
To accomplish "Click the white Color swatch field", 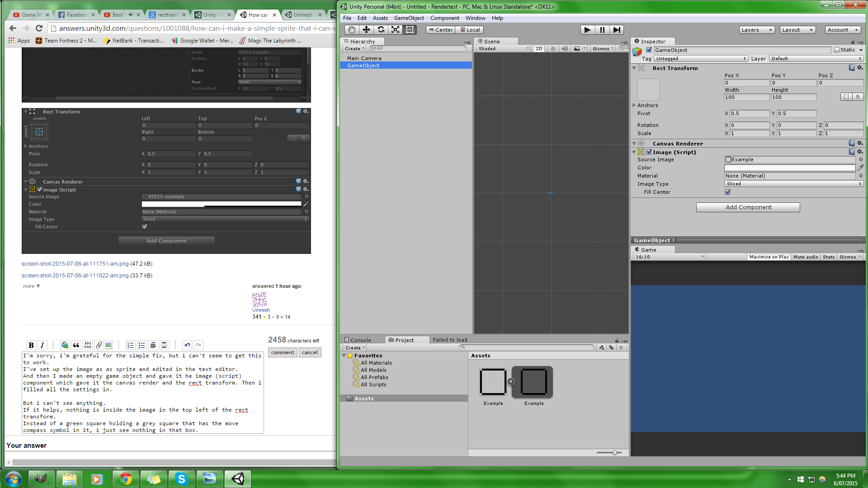I will (x=789, y=168).
